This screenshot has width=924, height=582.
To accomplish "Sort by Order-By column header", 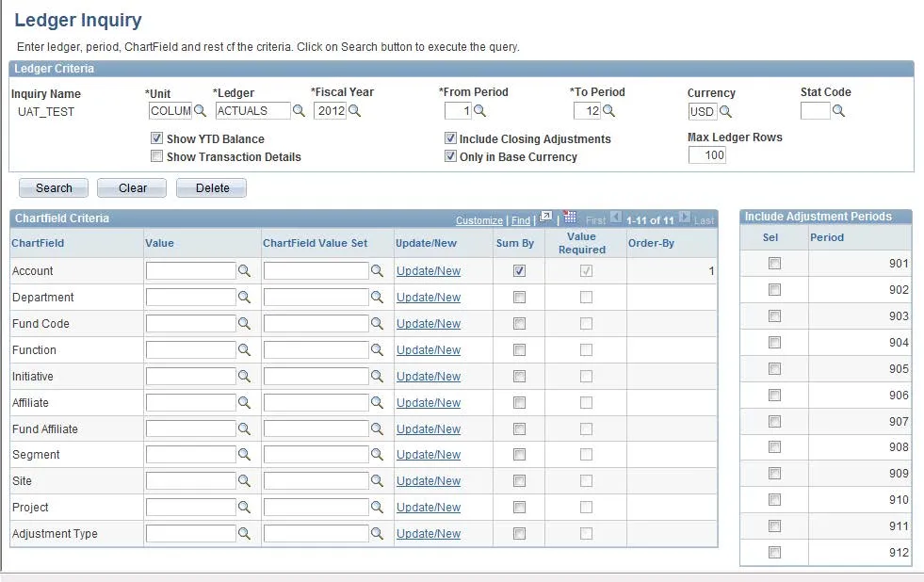I will point(651,243).
